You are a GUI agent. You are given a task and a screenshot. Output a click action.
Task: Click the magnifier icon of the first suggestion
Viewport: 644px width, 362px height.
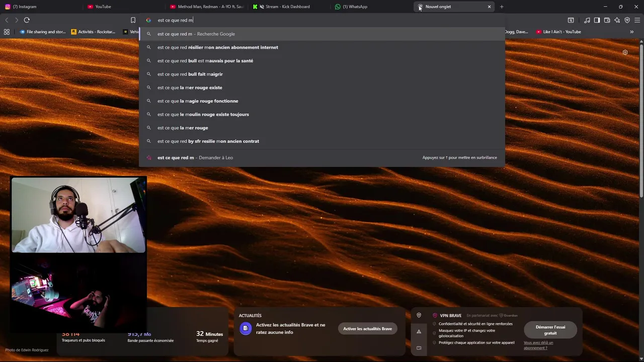coord(148,34)
